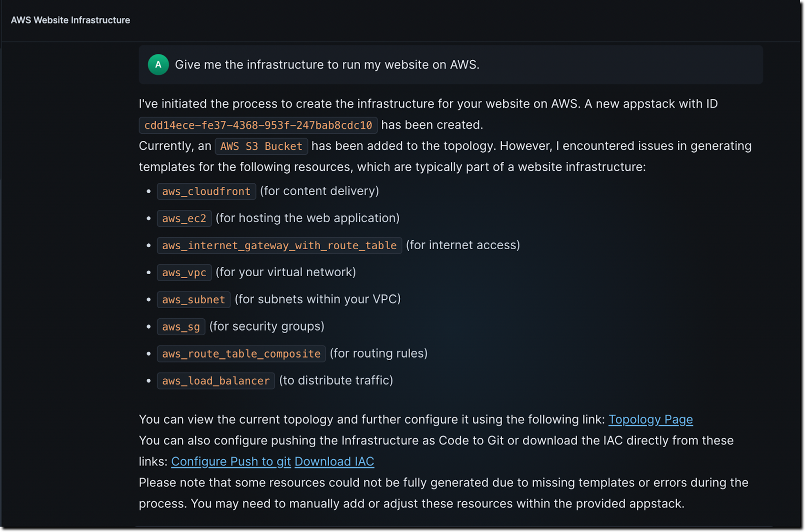Select the aws_cloudfront code tag
The width and height of the screenshot is (805, 532).
(206, 191)
